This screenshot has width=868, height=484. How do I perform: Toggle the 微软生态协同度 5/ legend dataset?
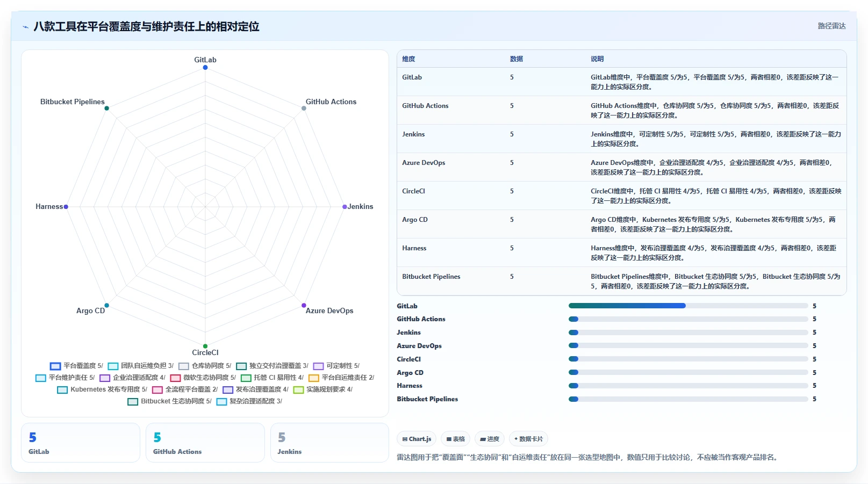[203, 378]
